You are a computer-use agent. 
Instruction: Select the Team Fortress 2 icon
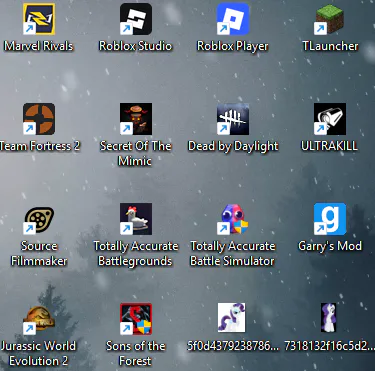(x=39, y=119)
